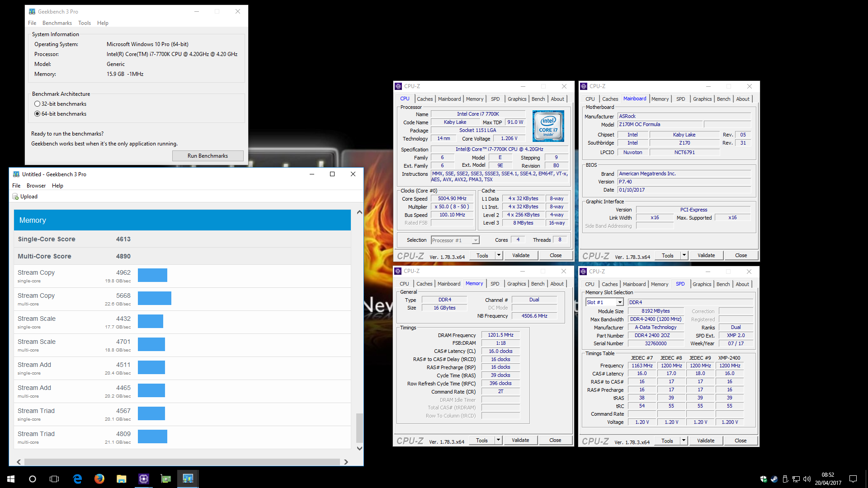Open Cortana search circle on taskbar

point(33,479)
